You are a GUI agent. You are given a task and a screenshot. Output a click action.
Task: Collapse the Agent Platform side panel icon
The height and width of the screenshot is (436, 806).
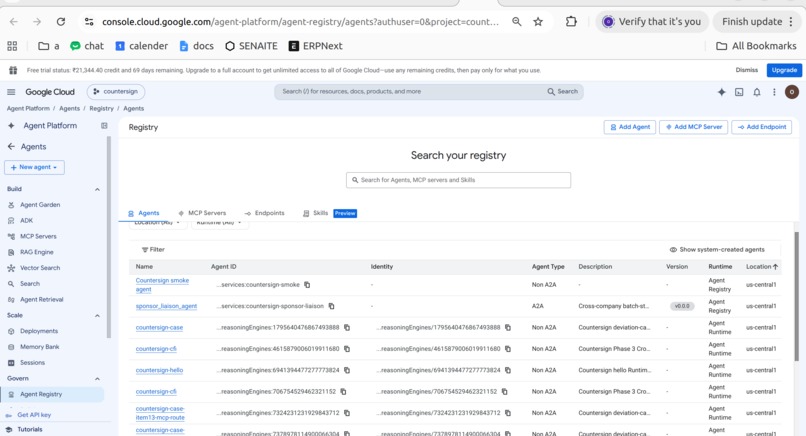click(x=104, y=125)
